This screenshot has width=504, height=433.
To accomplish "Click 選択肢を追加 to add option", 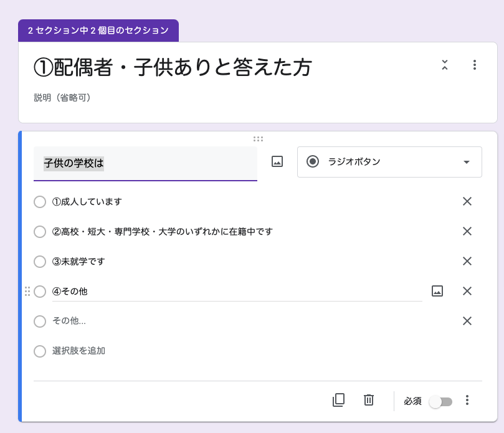I will [x=78, y=351].
